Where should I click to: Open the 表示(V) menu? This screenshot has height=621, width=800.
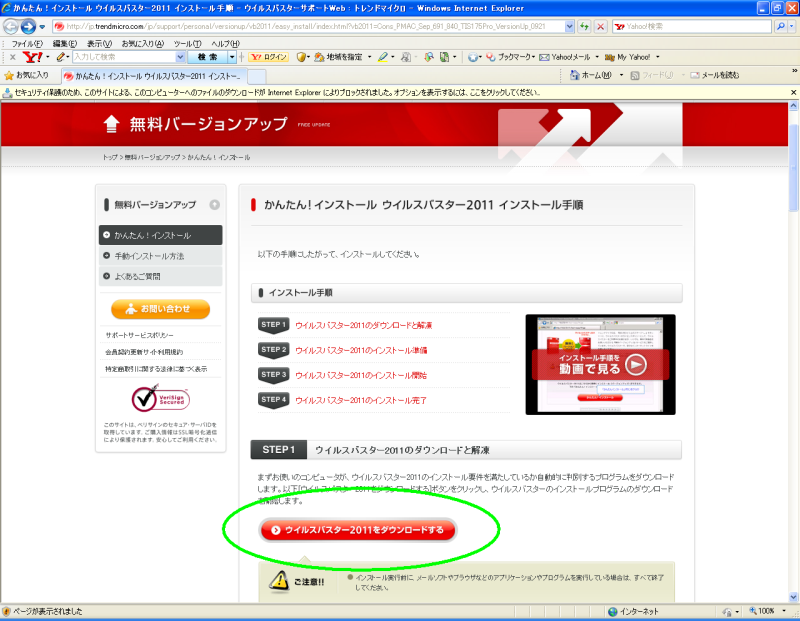pyautogui.click(x=99, y=44)
